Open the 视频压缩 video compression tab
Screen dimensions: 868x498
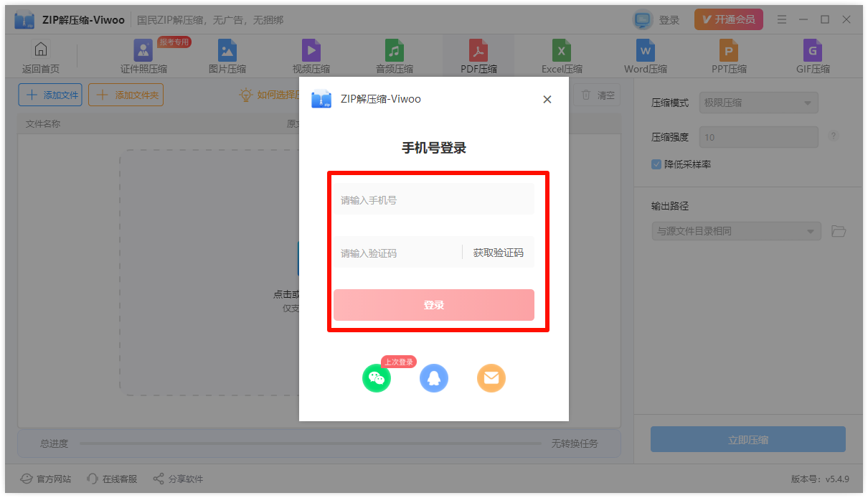[311, 56]
